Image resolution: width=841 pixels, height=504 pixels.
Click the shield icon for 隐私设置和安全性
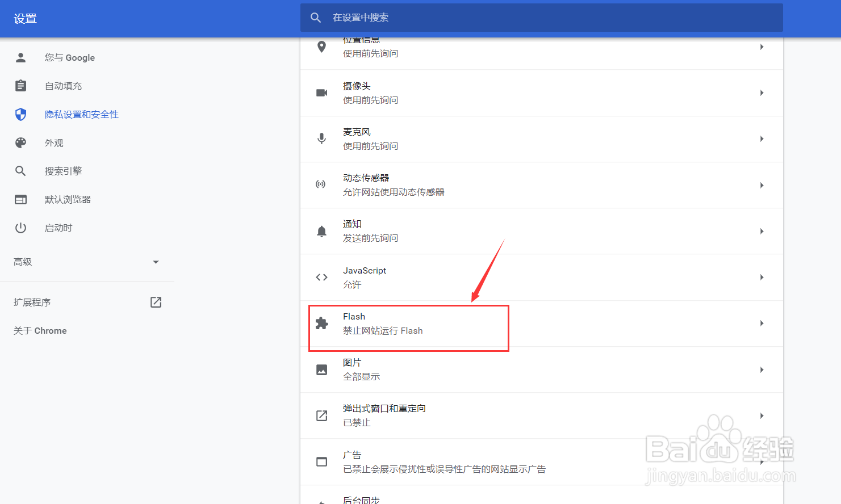tap(21, 114)
